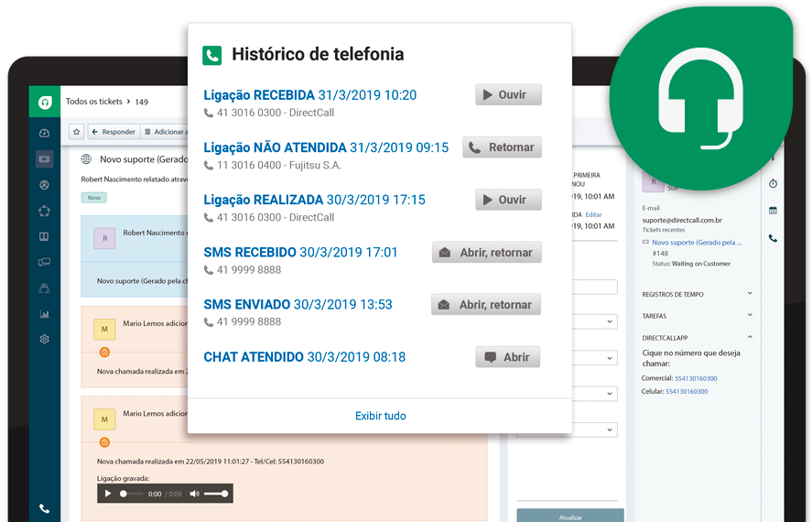This screenshot has height=522, width=812.
Task: Click the Editar link in ticket properties
Action: (x=593, y=214)
